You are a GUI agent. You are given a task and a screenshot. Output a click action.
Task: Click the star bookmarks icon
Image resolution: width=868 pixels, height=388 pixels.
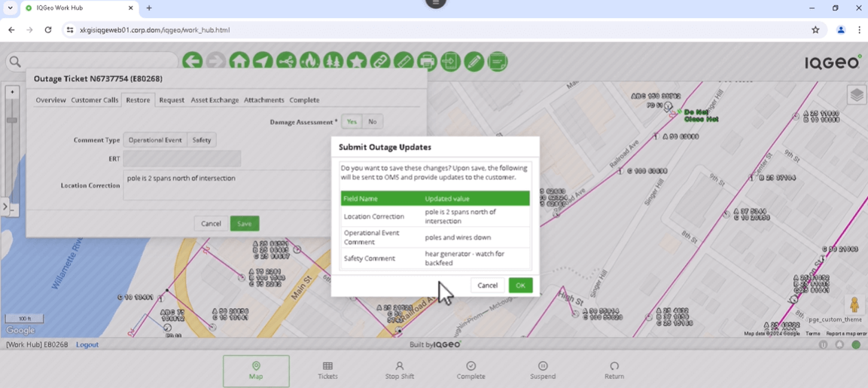pyautogui.click(x=357, y=61)
